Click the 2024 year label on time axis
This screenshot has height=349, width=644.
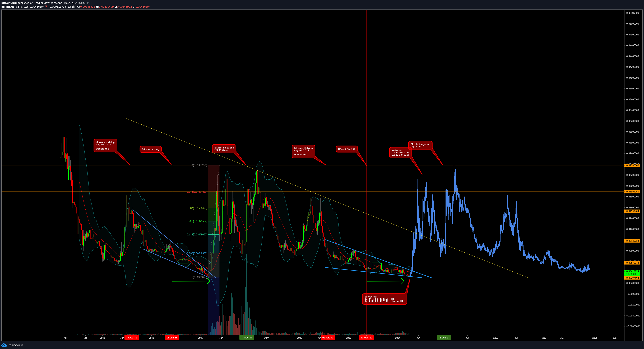545,338
